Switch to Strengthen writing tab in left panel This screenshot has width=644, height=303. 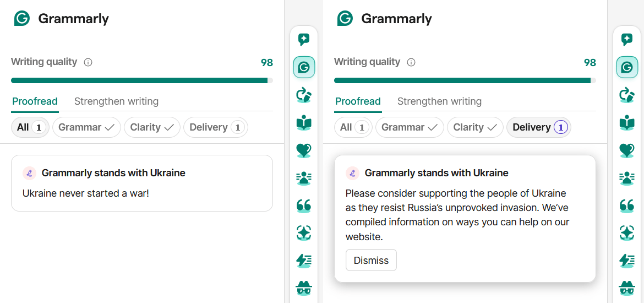pos(116,101)
